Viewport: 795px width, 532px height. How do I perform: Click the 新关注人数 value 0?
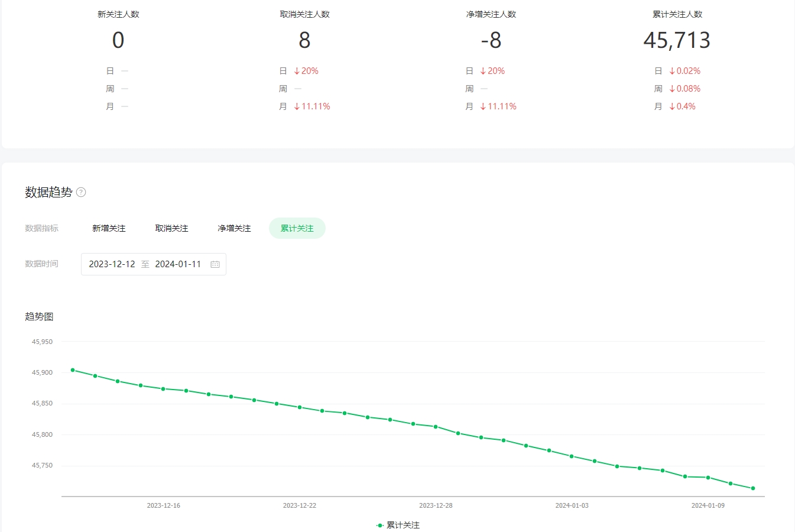(x=118, y=40)
